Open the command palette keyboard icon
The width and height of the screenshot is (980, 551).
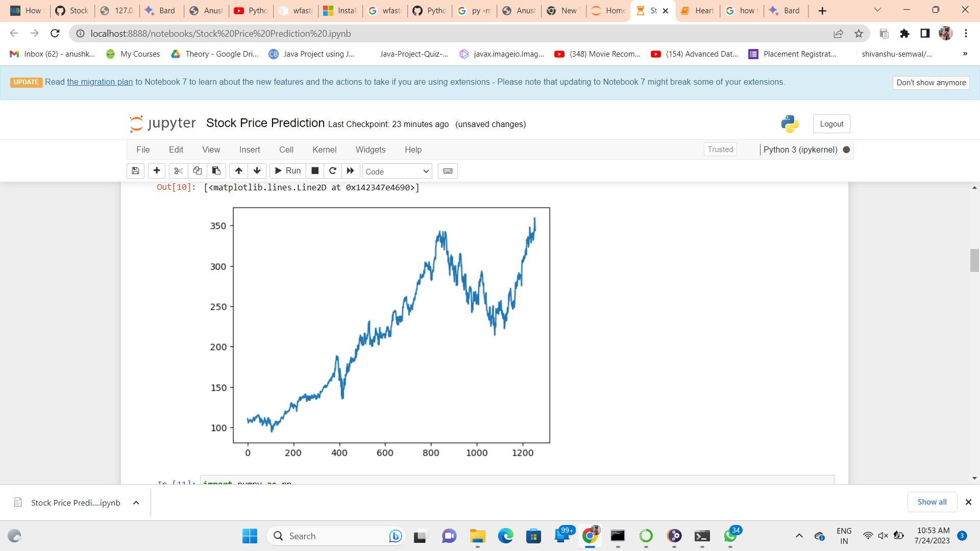tap(448, 171)
